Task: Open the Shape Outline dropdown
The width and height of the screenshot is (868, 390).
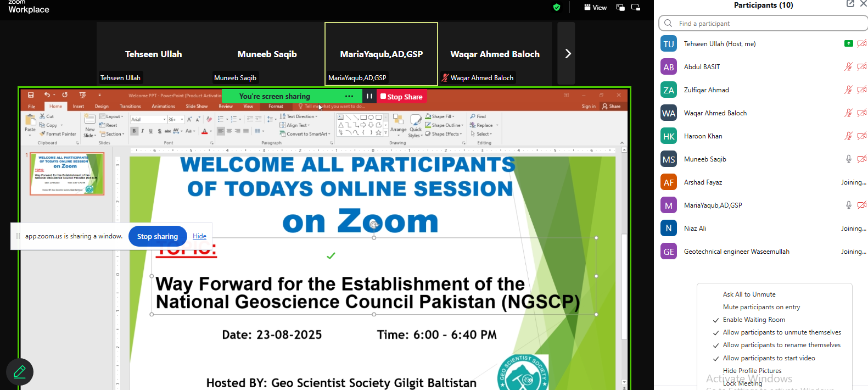Action: coord(444,125)
